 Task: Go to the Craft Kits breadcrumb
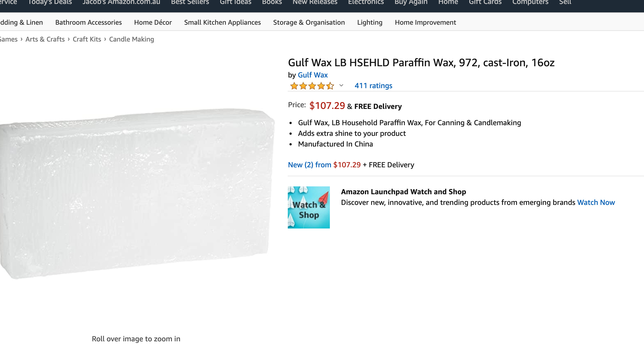pos(87,39)
